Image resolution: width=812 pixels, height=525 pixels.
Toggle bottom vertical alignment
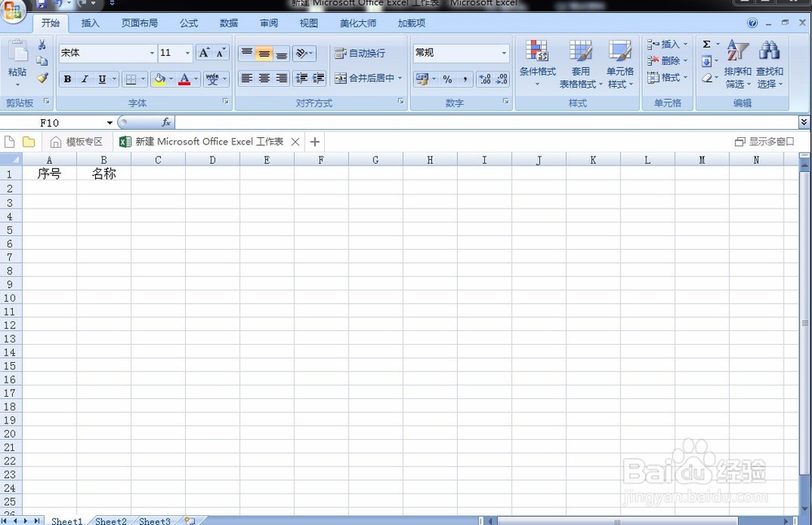(x=281, y=53)
